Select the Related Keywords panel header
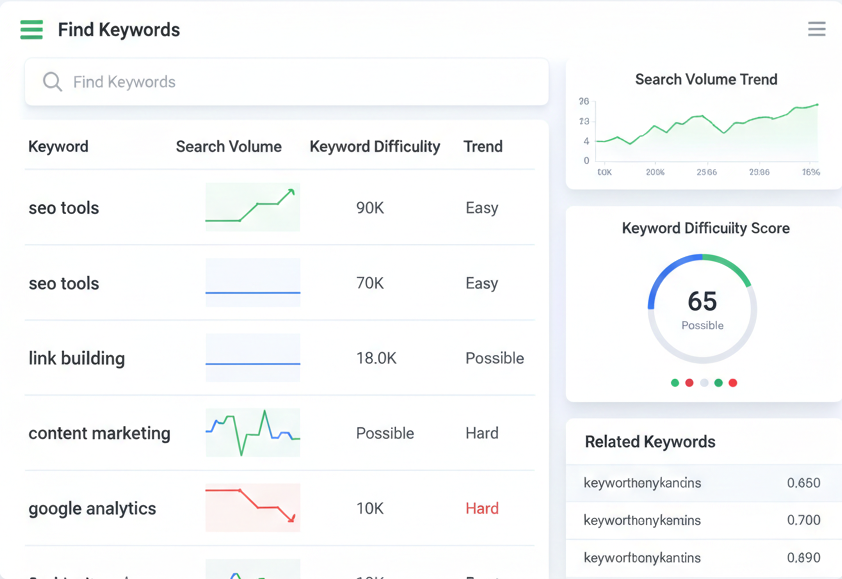 point(650,441)
